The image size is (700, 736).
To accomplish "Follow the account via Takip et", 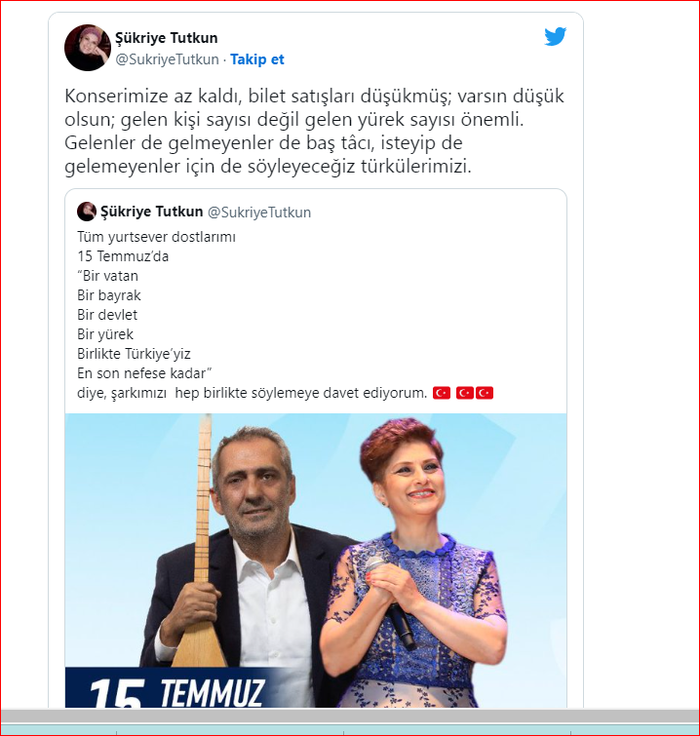I will (x=257, y=59).
